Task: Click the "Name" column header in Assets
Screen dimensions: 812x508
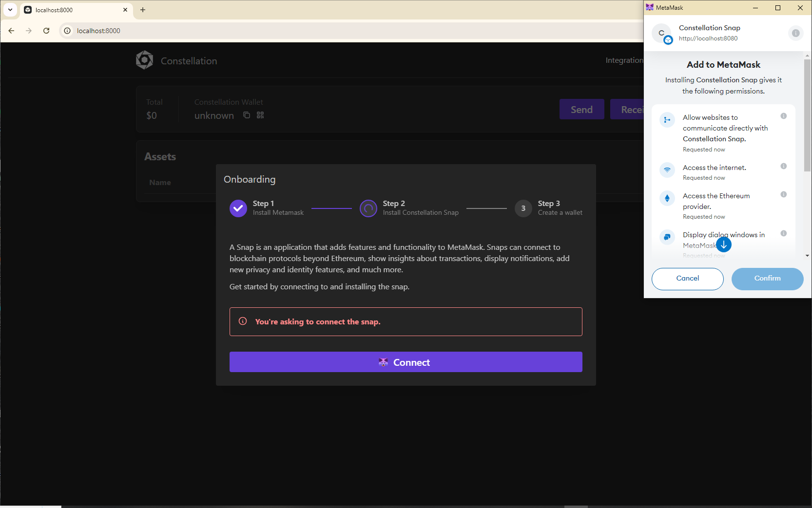Action: [160, 182]
